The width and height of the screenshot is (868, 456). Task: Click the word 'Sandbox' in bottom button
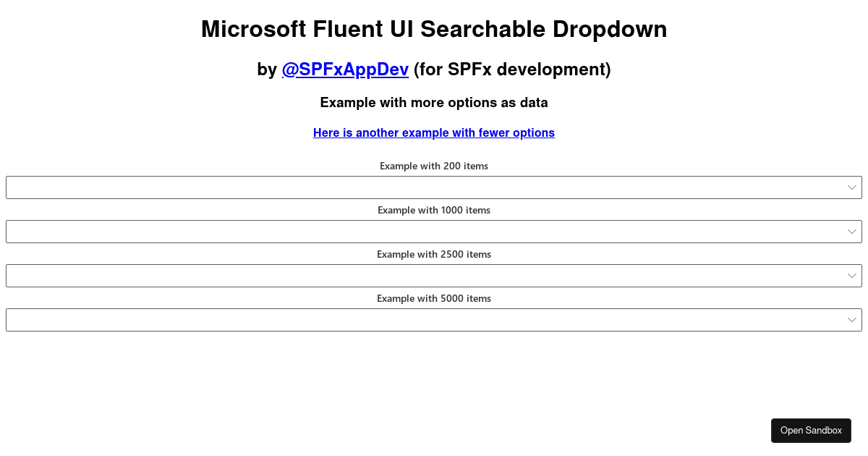(x=825, y=431)
